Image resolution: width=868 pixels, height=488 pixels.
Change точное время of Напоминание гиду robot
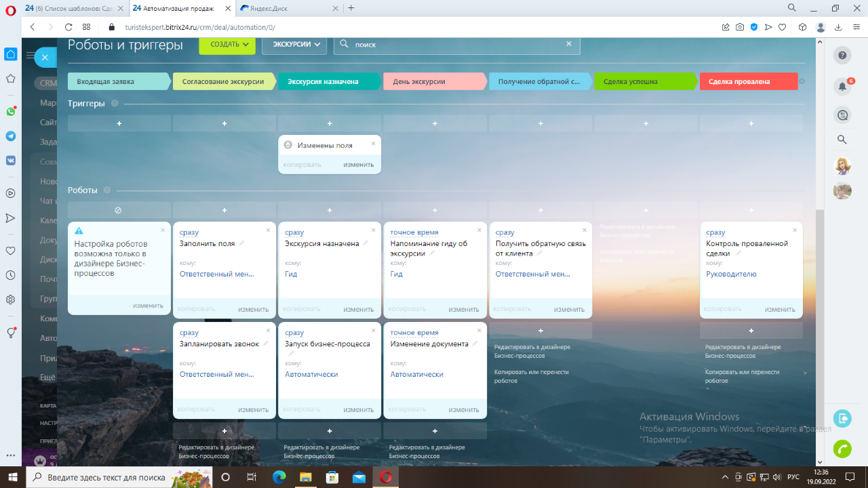[414, 232]
